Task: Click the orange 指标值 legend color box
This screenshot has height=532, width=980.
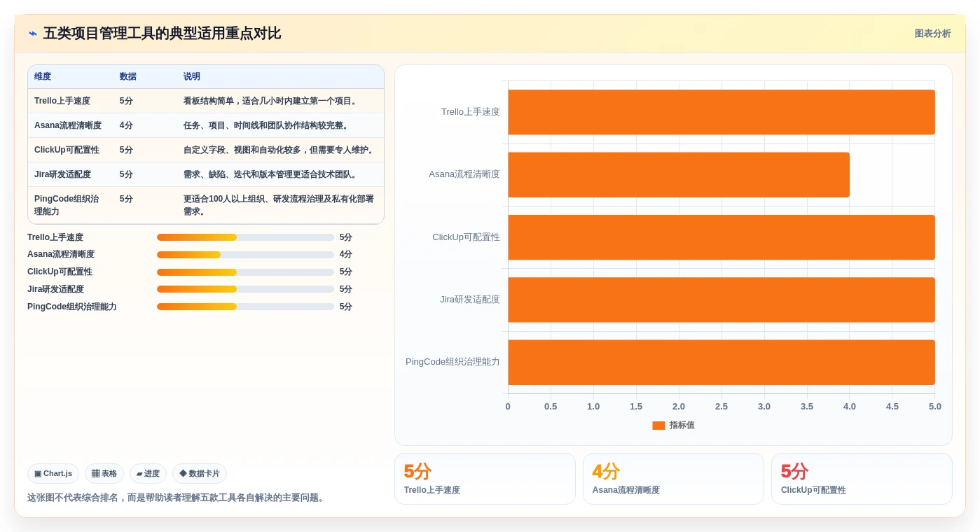Action: (x=658, y=425)
